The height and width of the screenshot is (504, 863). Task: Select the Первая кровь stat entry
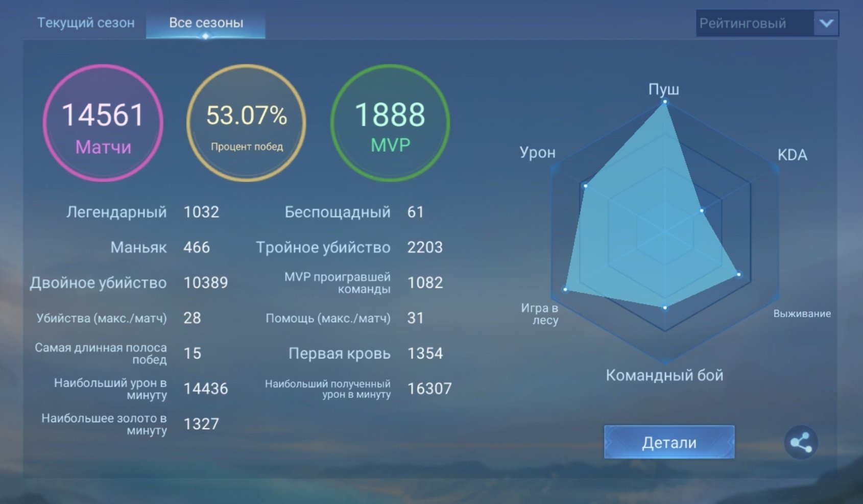(x=365, y=353)
